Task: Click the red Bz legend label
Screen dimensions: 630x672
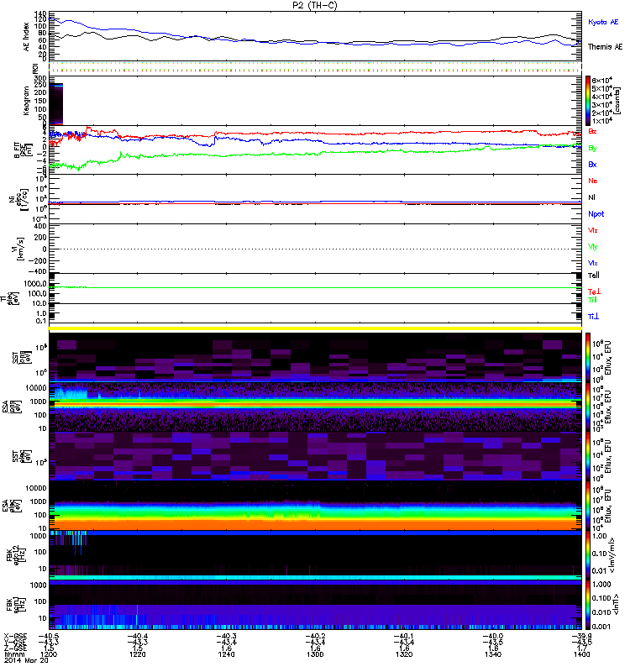Action: point(592,132)
